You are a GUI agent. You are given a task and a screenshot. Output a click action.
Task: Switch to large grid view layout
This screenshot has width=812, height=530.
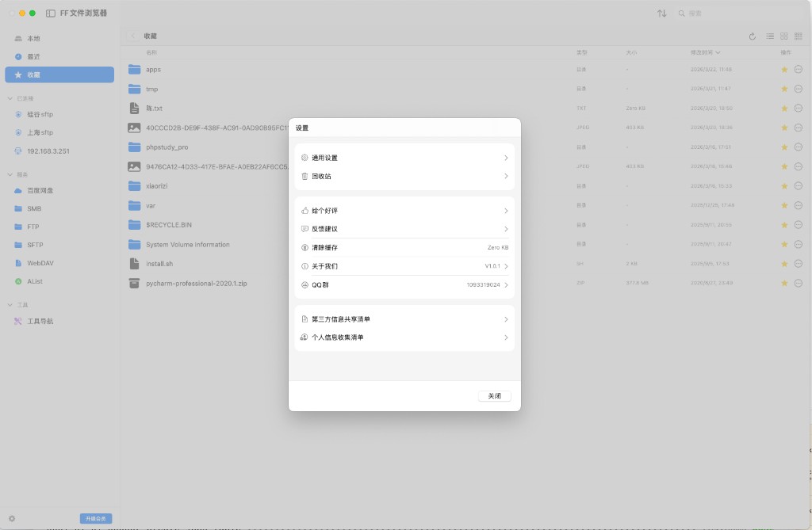click(x=784, y=36)
